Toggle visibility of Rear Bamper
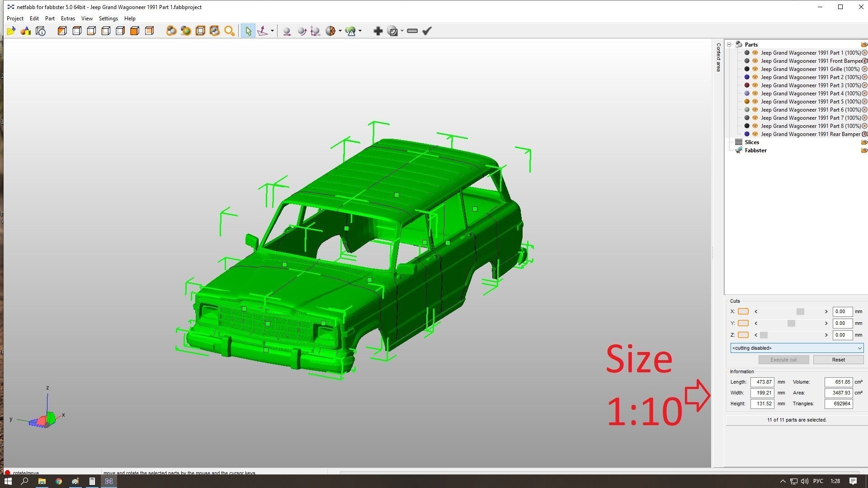 click(755, 134)
